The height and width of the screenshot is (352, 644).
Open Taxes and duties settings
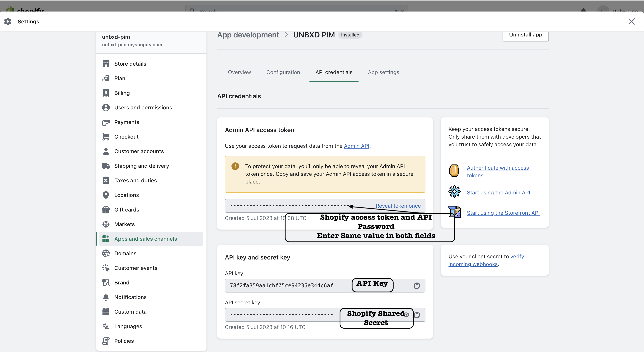click(151, 180)
